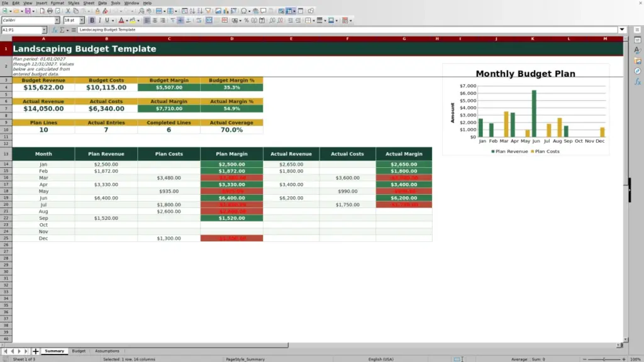This screenshot has height=362, width=644.
Task: Toggle center horizontal alignment
Action: tap(155, 20)
